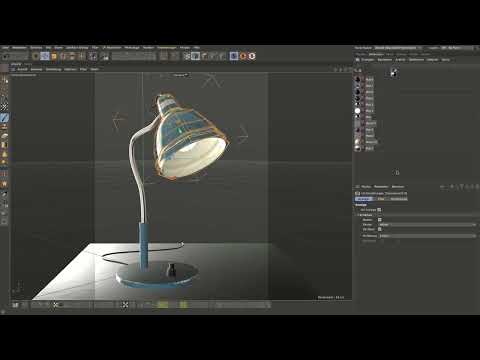Open the third tab in the attributes tab row
Screen dimensions: 480x360
[399, 199]
